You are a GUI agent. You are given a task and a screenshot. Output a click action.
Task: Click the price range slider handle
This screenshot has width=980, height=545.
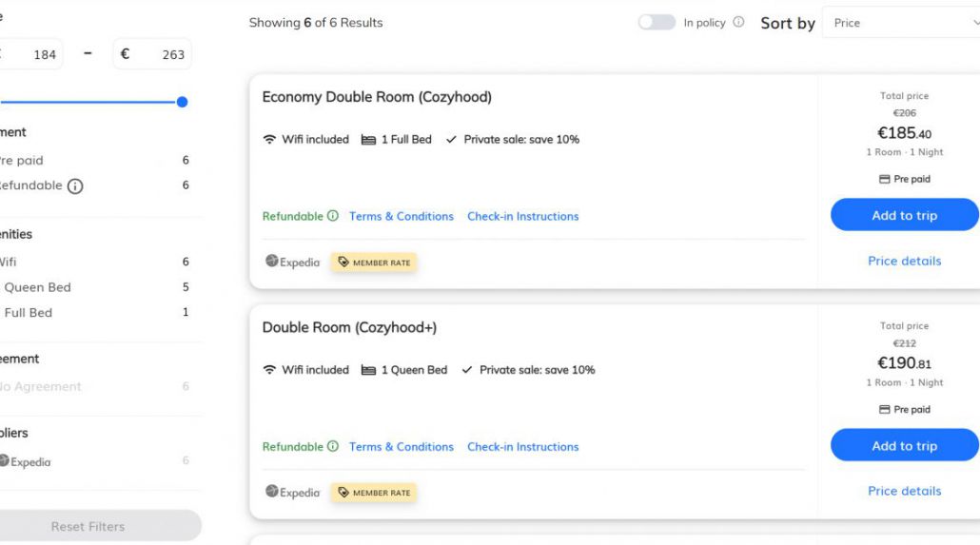point(182,102)
